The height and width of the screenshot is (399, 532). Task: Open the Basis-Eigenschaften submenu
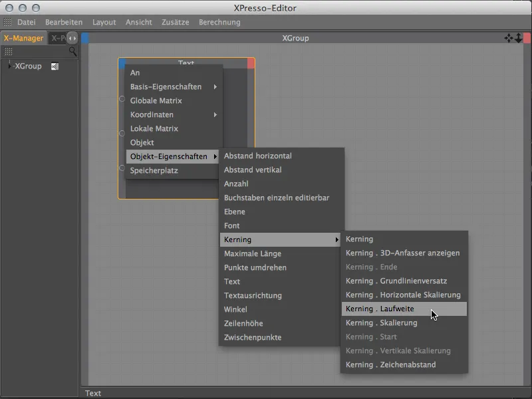pyautogui.click(x=173, y=87)
